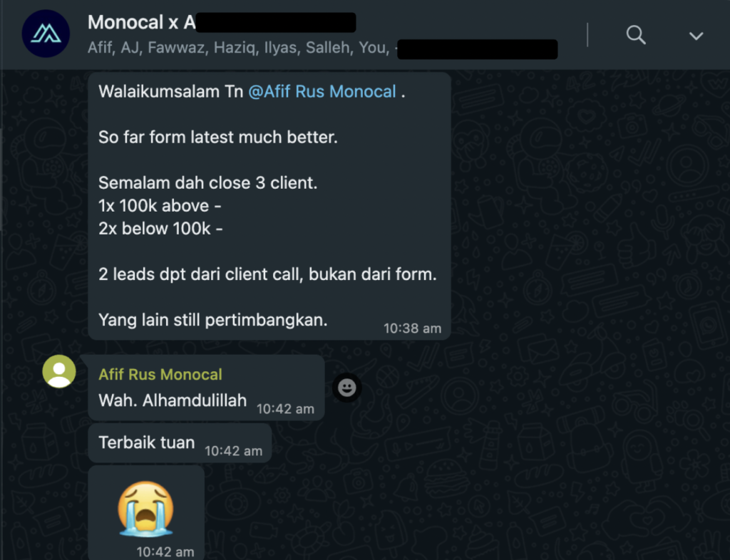This screenshot has height=560, width=730.
Task: Open the Monocal group title header
Action: [x=222, y=22]
